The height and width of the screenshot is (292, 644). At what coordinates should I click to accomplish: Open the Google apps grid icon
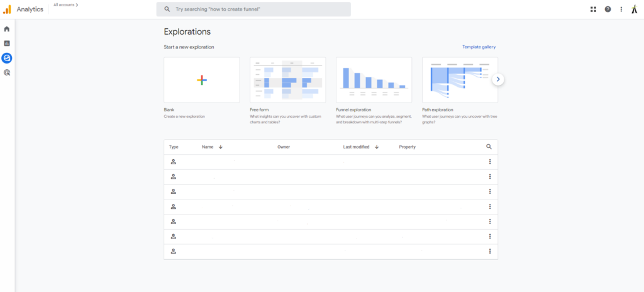[x=593, y=9]
